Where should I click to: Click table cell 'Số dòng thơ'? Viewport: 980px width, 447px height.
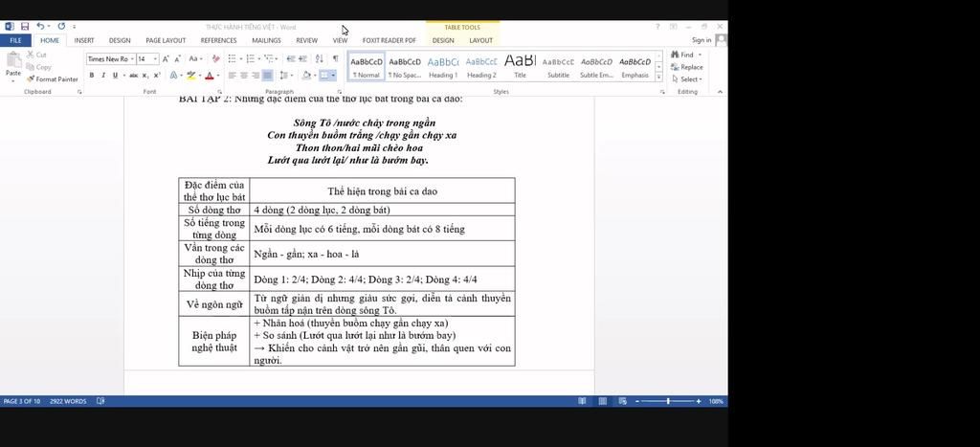click(x=214, y=210)
